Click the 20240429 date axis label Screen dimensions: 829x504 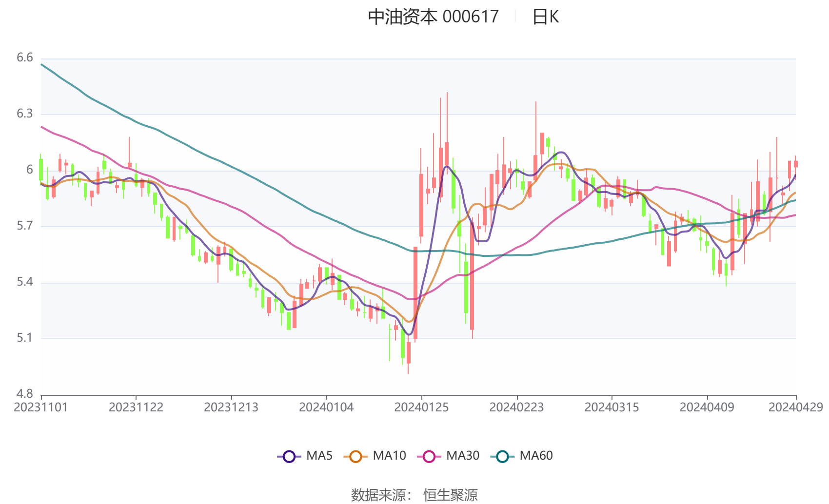[796, 407]
